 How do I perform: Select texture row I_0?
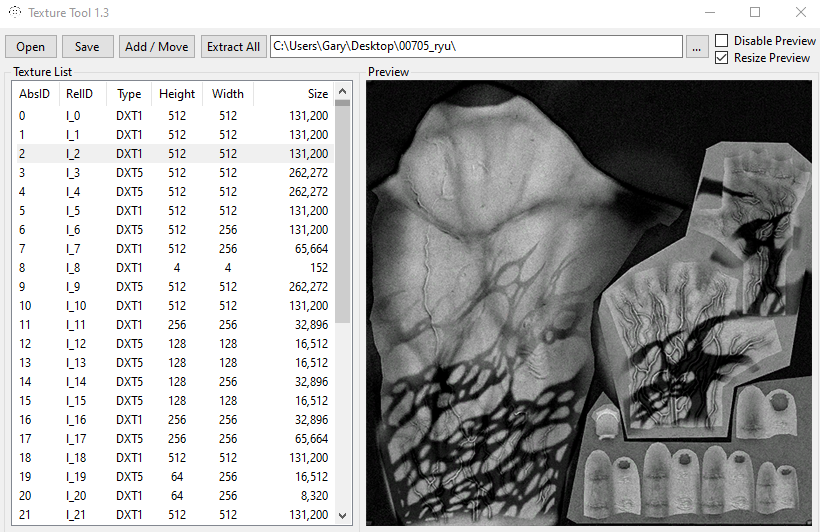point(175,116)
